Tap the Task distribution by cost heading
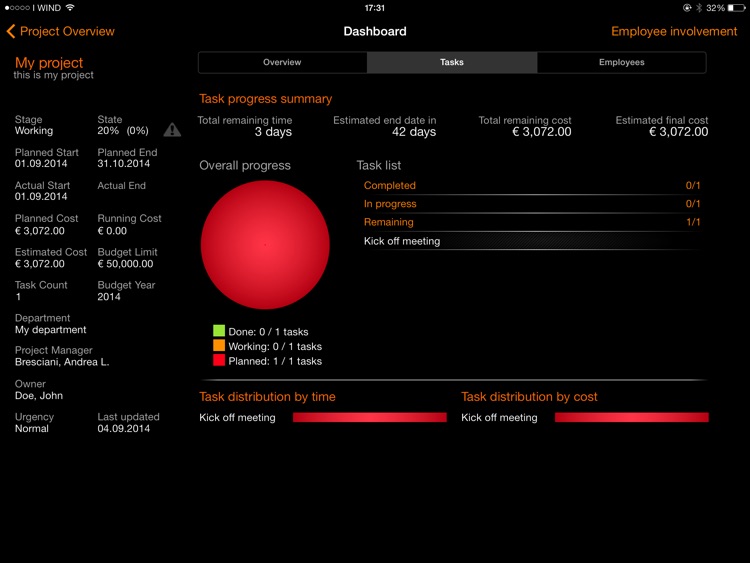 [529, 397]
